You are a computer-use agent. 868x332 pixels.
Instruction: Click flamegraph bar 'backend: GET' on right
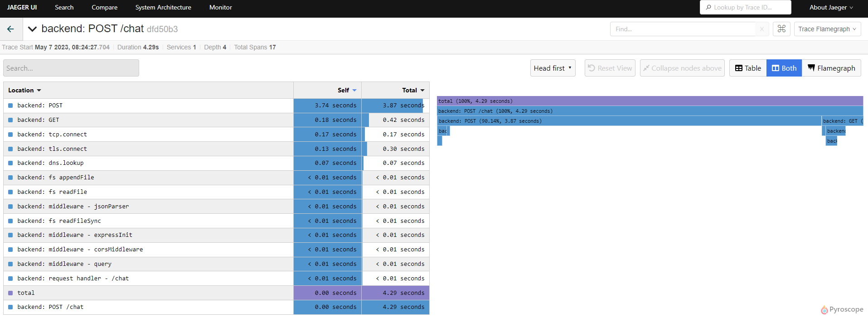843,121
